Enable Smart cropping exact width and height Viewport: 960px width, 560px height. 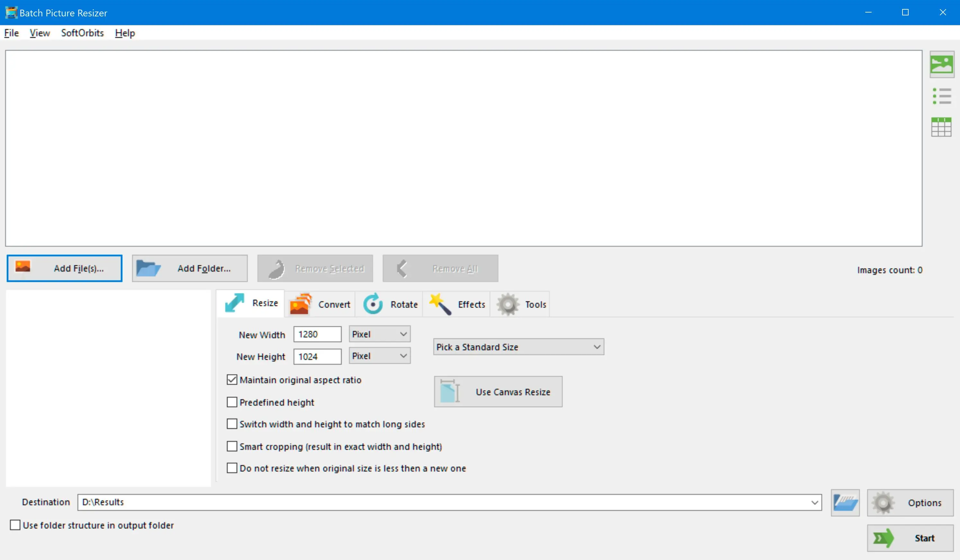click(232, 446)
